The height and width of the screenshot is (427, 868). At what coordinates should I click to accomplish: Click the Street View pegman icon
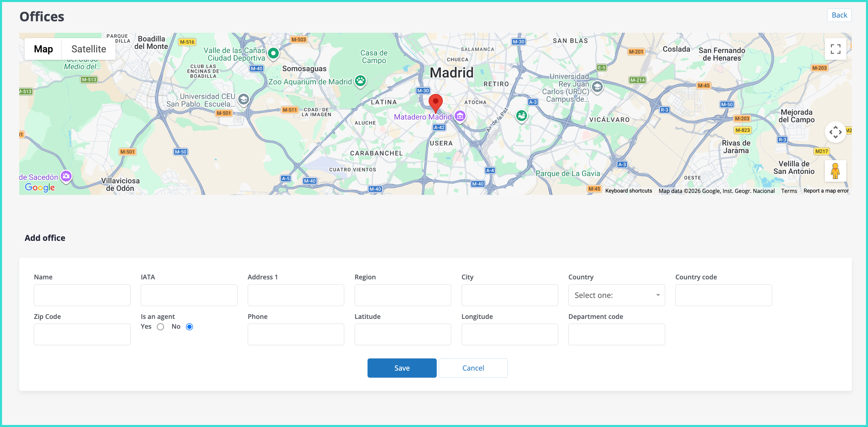pos(835,171)
